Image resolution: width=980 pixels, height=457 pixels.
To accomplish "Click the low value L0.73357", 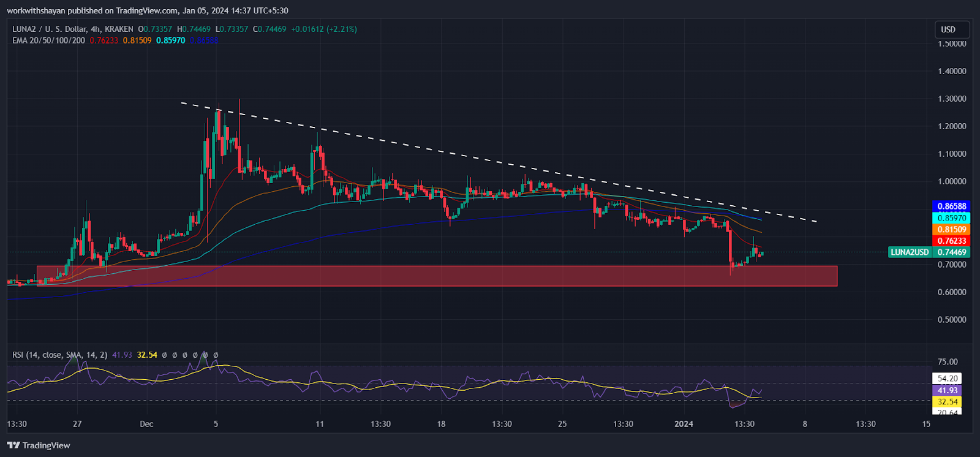I will tap(232, 29).
